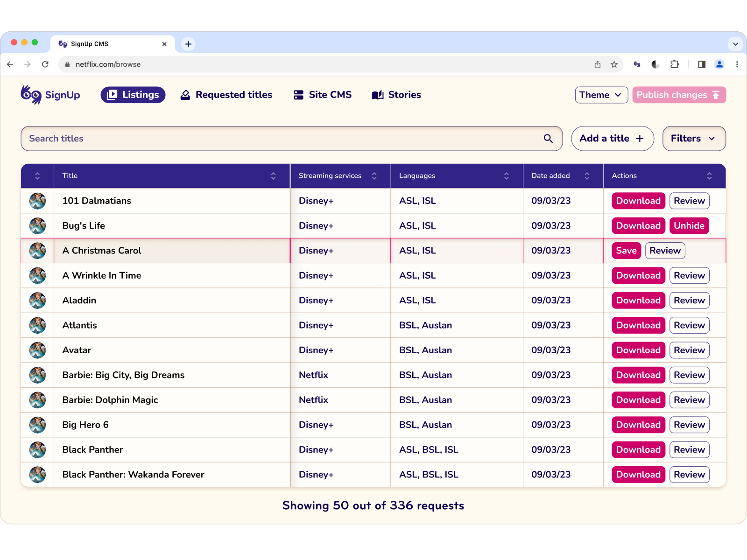Review the Black Panther listing
The height and width of the screenshot is (560, 747).
tap(689, 450)
